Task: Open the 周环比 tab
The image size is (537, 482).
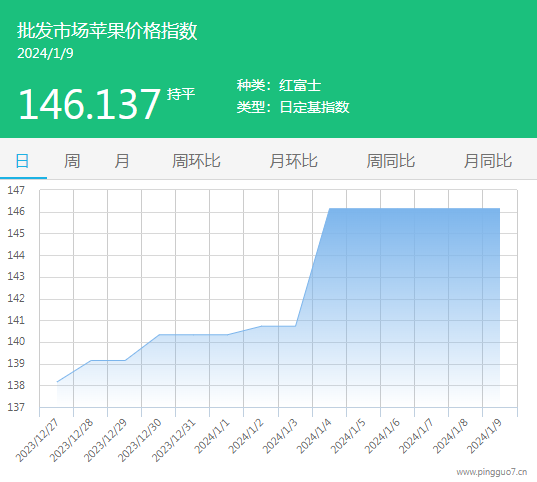Action: point(196,161)
